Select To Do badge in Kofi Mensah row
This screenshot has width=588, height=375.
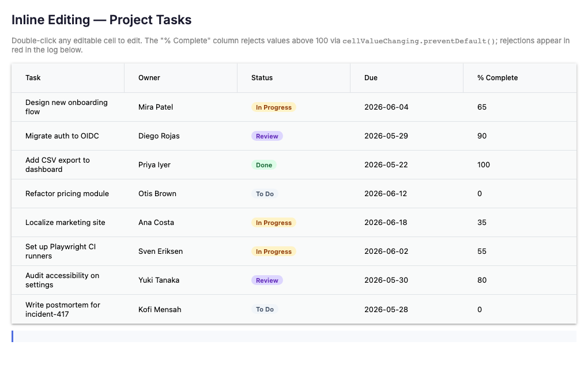pos(265,310)
